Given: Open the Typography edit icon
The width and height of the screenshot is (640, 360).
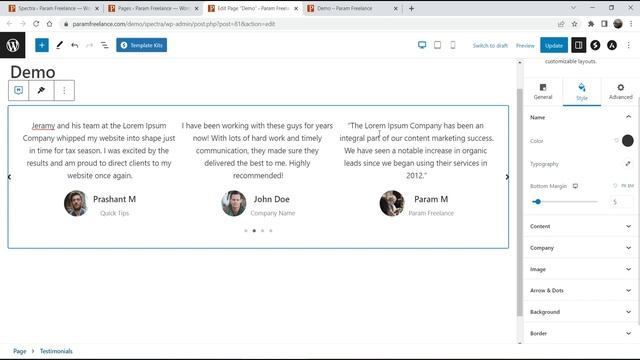Looking at the screenshot, I should (627, 164).
